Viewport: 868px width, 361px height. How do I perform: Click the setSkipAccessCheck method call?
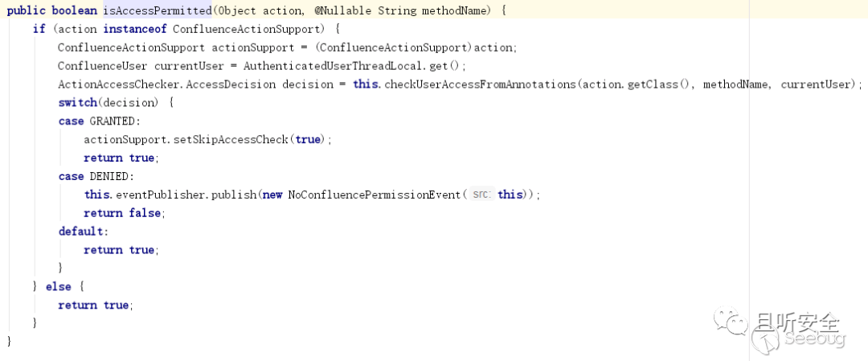pos(231,140)
